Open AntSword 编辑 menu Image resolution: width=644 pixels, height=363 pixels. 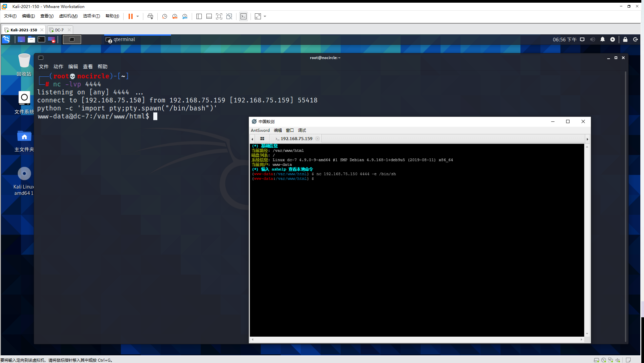[278, 130]
